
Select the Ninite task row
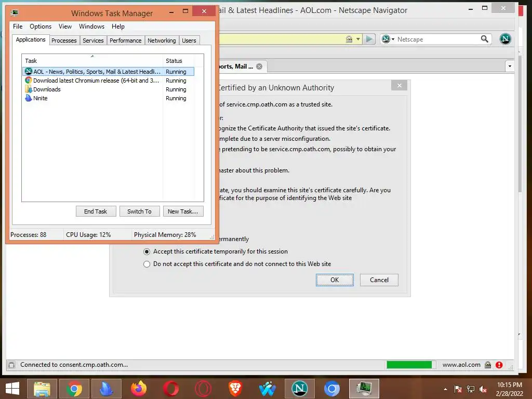pyautogui.click(x=108, y=98)
